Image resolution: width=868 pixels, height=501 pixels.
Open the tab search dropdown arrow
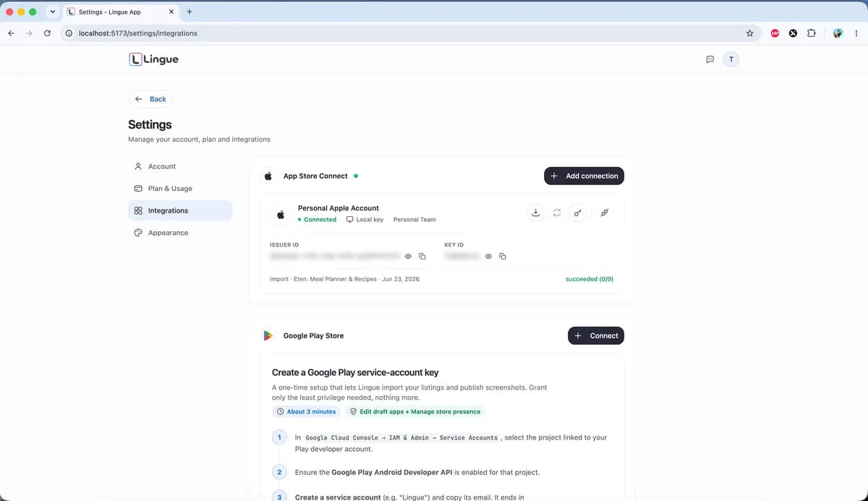[x=52, y=12]
